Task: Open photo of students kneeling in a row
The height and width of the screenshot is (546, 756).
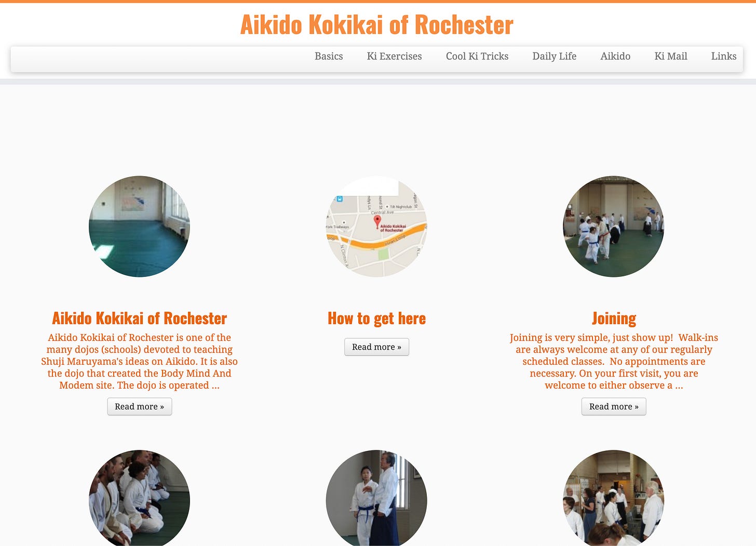Action: (139, 498)
